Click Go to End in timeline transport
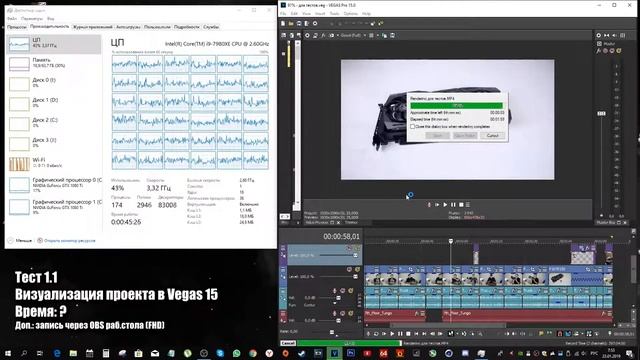Screen dimensions: 640x360 pyautogui.click(x=424, y=333)
